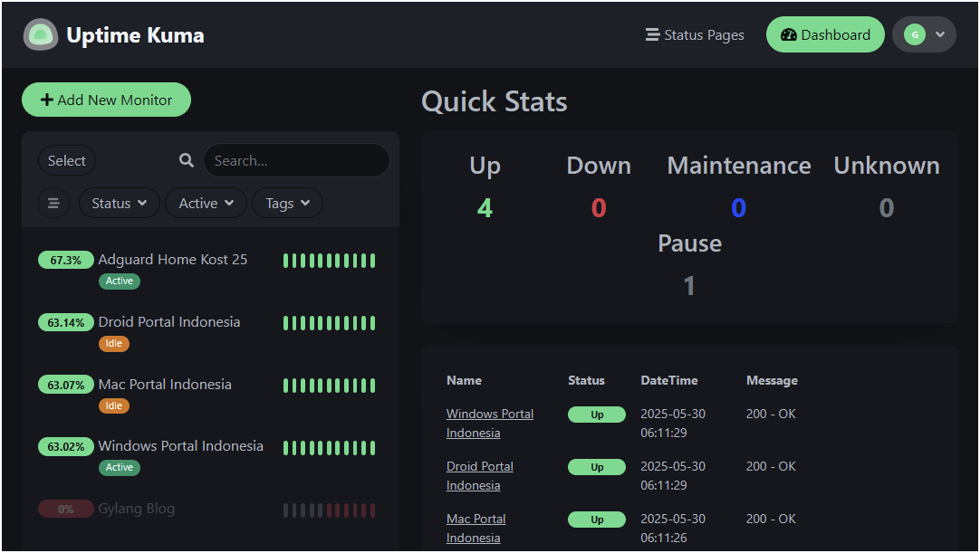Viewport: 980px width, 553px height.
Task: Click heartbeat bar of Mac Portal Indonesia
Action: point(330,386)
